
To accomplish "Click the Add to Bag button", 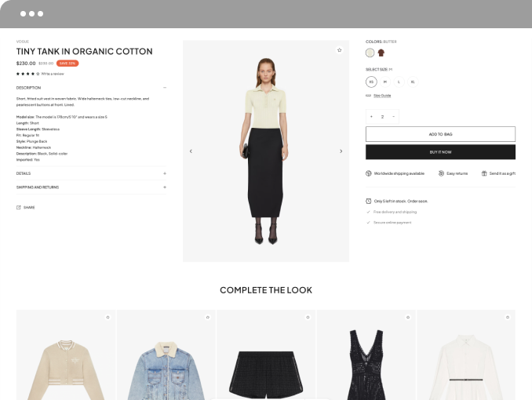I will coord(440,134).
